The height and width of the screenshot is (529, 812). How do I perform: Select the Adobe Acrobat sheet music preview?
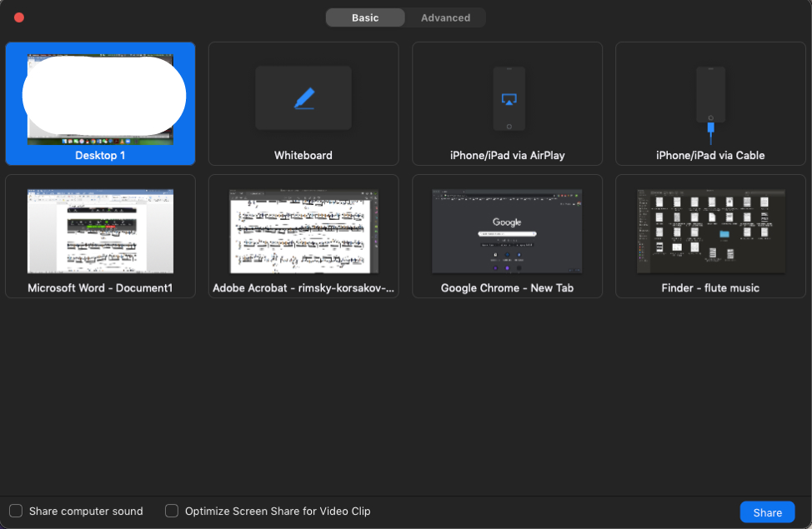tap(303, 231)
